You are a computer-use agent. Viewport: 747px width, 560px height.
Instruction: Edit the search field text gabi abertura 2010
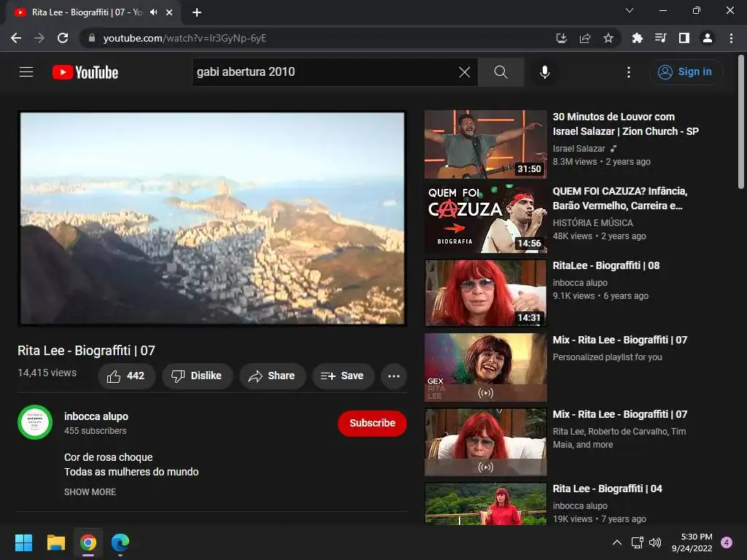[324, 72]
